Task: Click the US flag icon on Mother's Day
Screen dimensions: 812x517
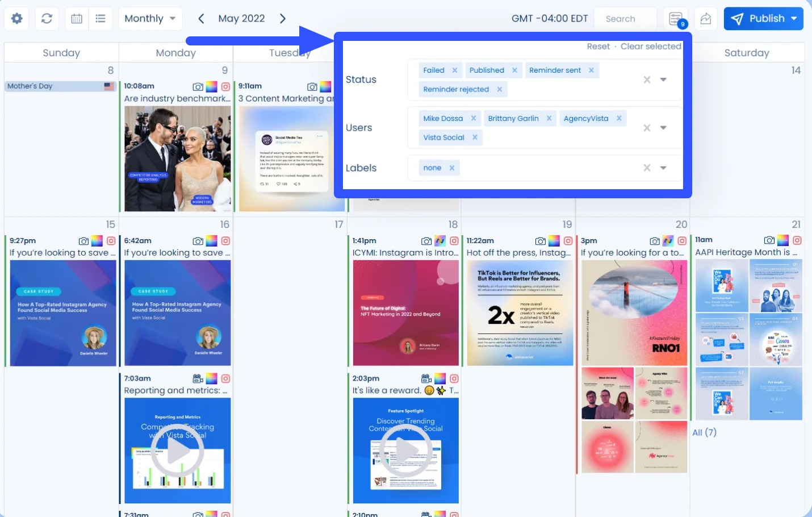Action: (x=110, y=86)
